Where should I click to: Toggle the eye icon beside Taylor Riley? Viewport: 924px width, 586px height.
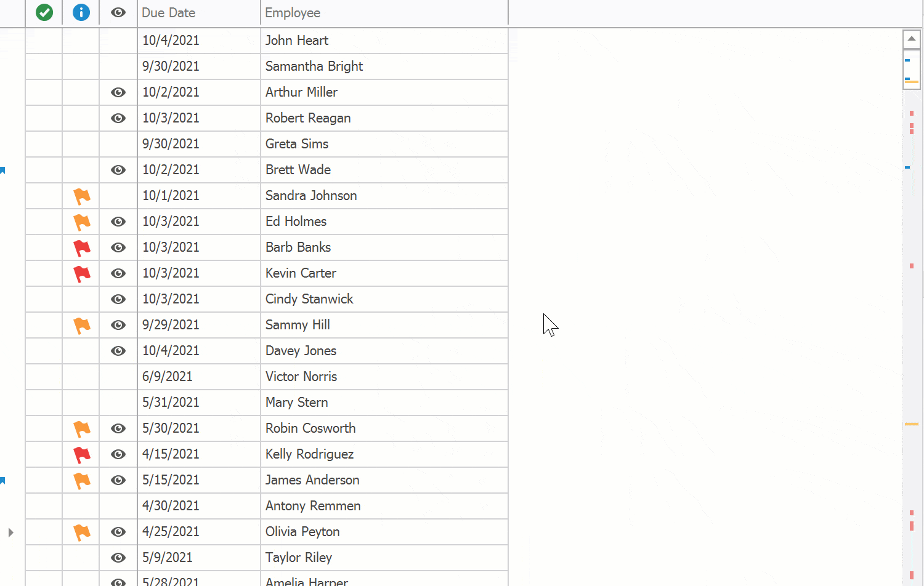(118, 558)
